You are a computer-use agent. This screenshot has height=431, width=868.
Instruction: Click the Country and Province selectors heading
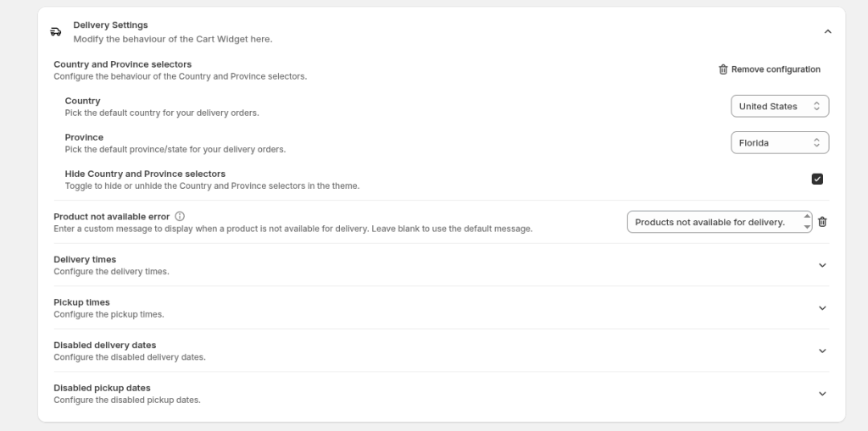click(x=122, y=64)
